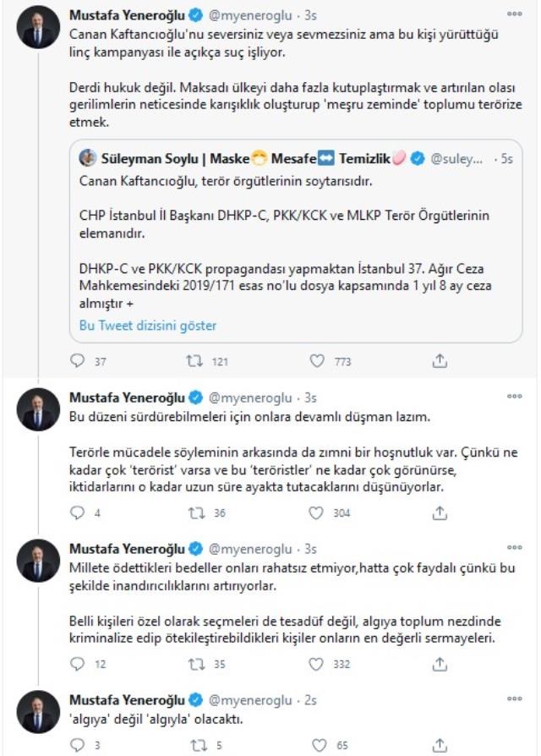This screenshot has height=756, width=541.
Task: Reply to tweet starting 'Bu düzeni sürdürebilmeleri'
Action: (77, 512)
